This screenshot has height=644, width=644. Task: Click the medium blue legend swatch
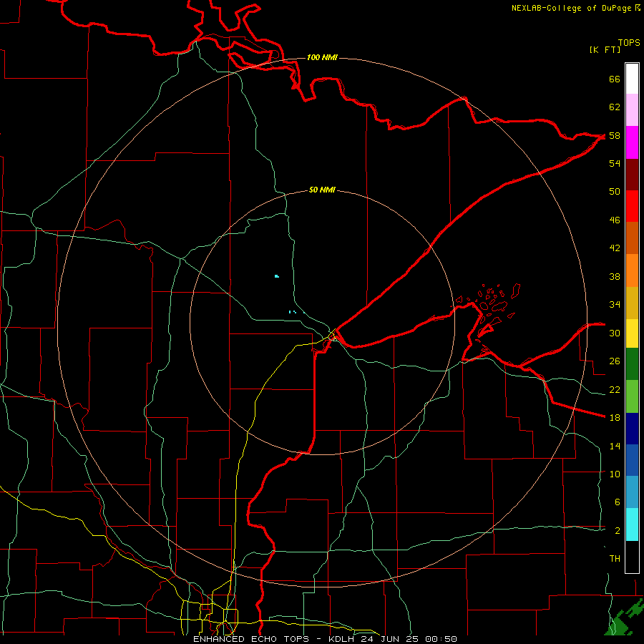(632, 460)
